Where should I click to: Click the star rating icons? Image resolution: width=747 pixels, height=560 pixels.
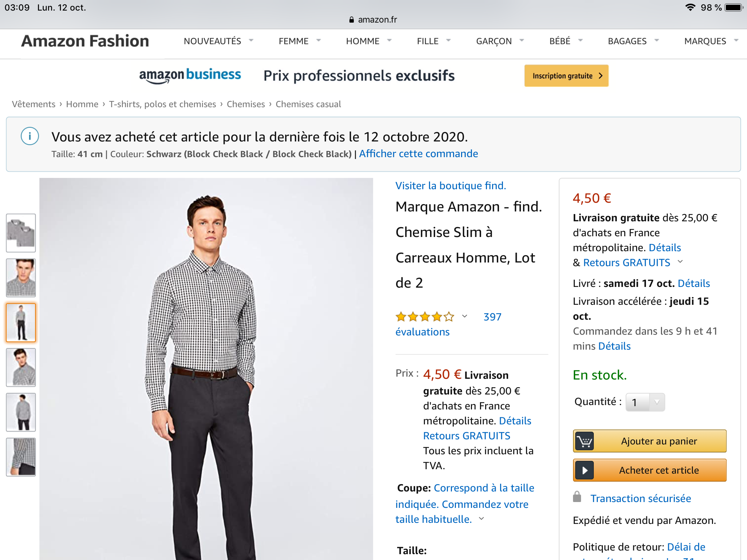click(425, 317)
